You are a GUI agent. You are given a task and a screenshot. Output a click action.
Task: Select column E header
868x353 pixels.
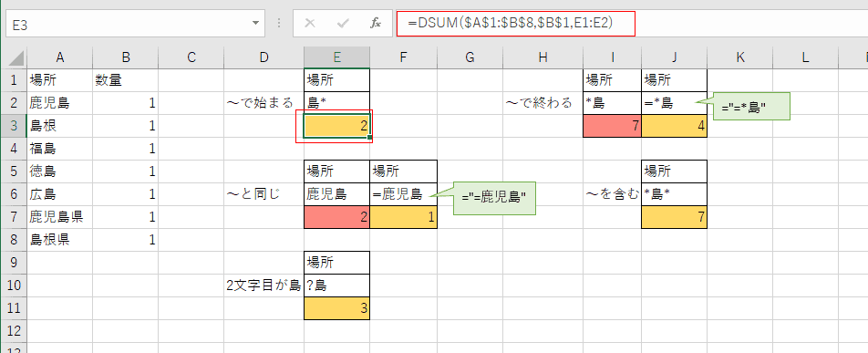(336, 57)
